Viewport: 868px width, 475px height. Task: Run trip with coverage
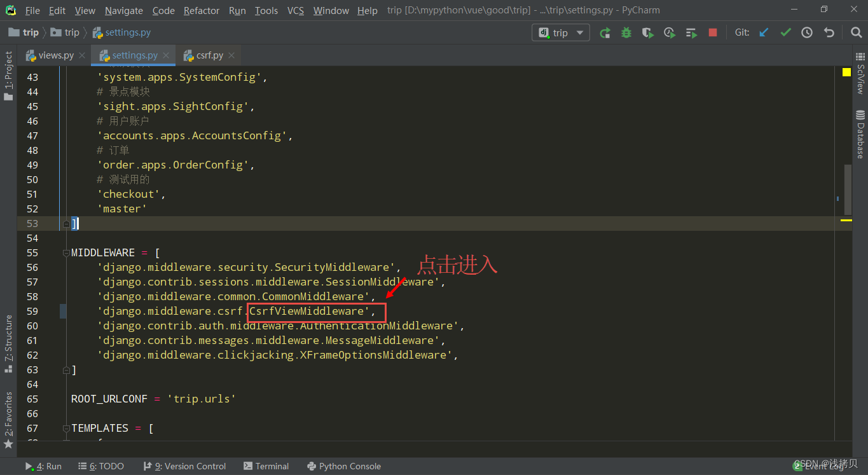(647, 32)
